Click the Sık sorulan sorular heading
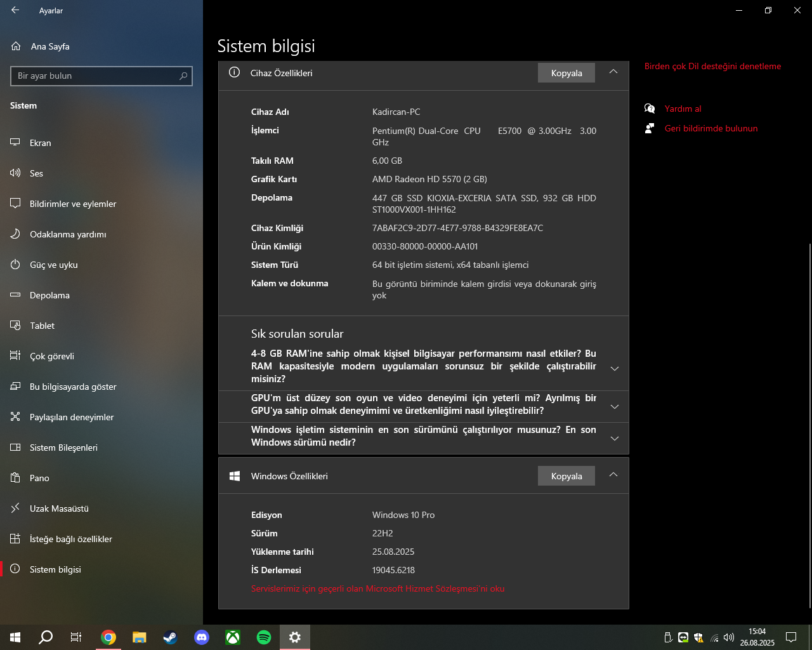The image size is (812, 650). [297, 334]
